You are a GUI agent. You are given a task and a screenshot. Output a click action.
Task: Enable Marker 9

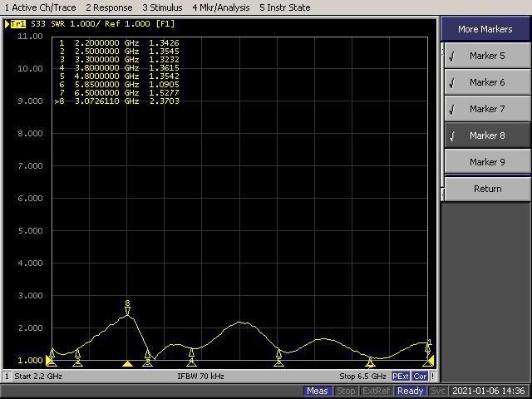click(486, 162)
